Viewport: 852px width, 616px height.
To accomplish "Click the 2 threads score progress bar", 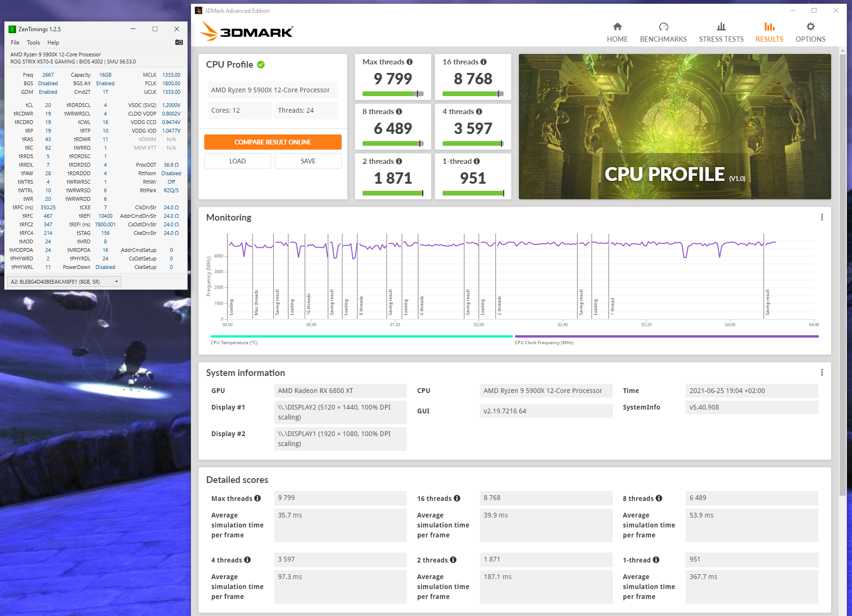I will pyautogui.click(x=393, y=193).
